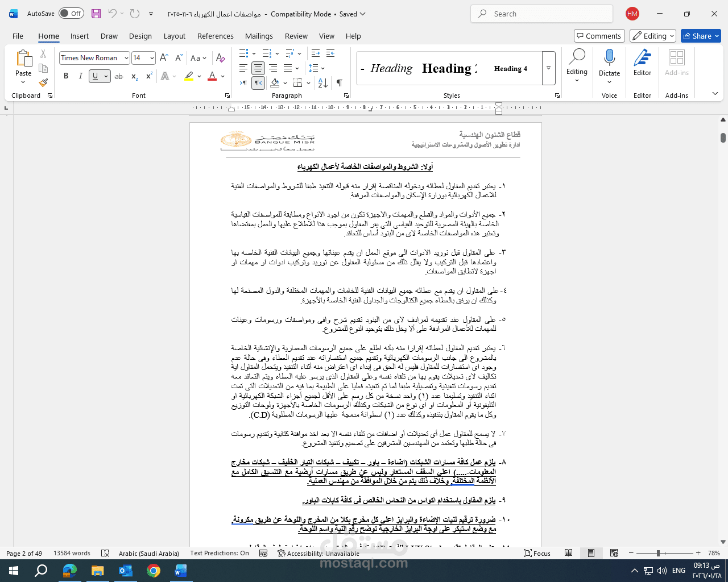The height and width of the screenshot is (582, 728).
Task: Launch Chrome from the taskbar
Action: click(154, 569)
